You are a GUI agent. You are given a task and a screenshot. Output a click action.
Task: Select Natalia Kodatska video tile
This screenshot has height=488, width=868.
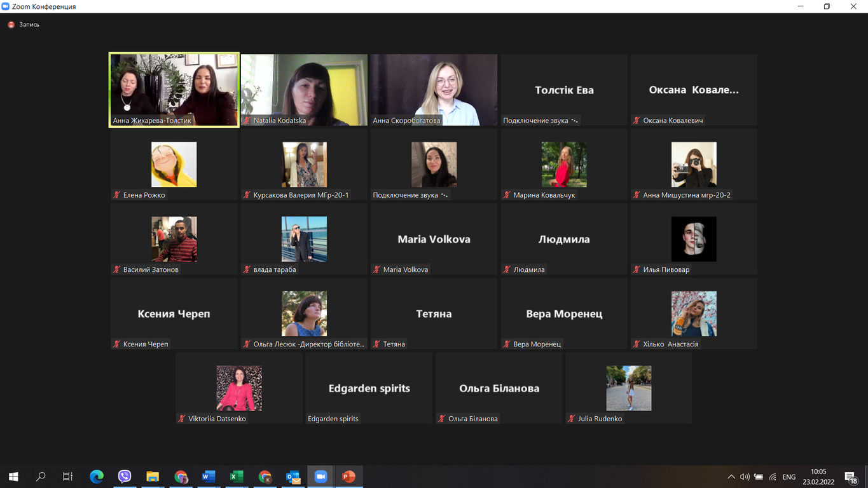[x=304, y=90]
